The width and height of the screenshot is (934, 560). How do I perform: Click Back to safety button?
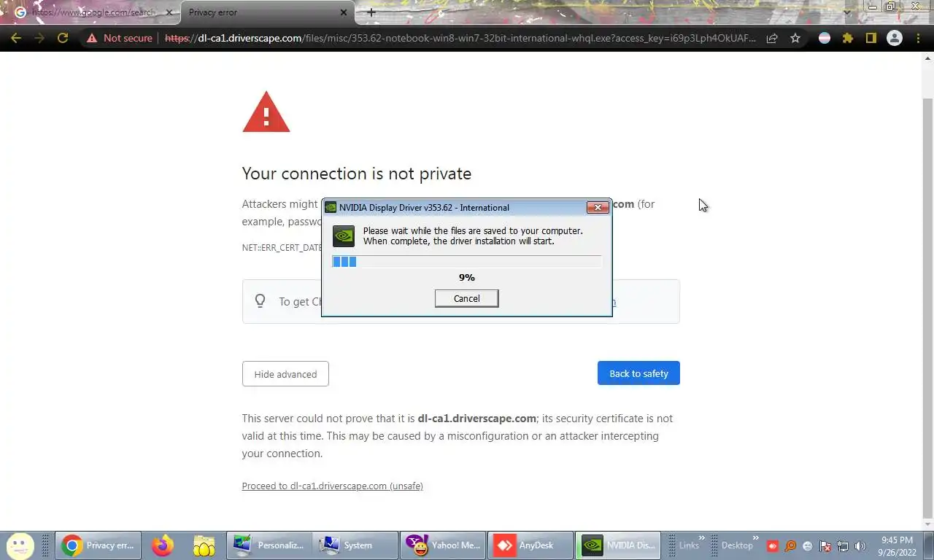(x=638, y=373)
